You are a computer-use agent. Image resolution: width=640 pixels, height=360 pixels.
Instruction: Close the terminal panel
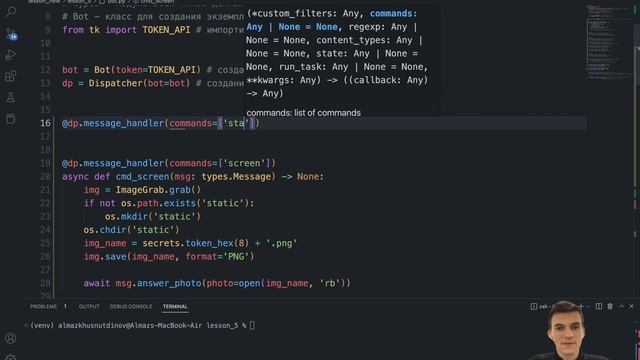click(x=631, y=306)
